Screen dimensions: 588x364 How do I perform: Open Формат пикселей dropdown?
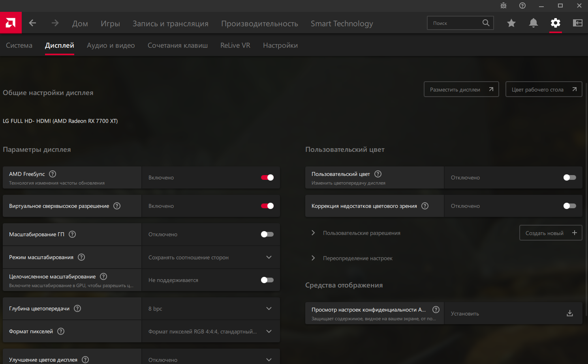coord(211,331)
